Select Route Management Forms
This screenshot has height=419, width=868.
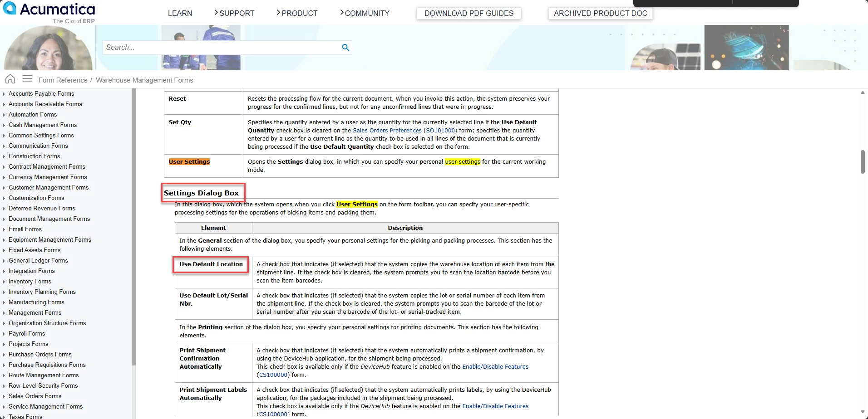coord(44,375)
